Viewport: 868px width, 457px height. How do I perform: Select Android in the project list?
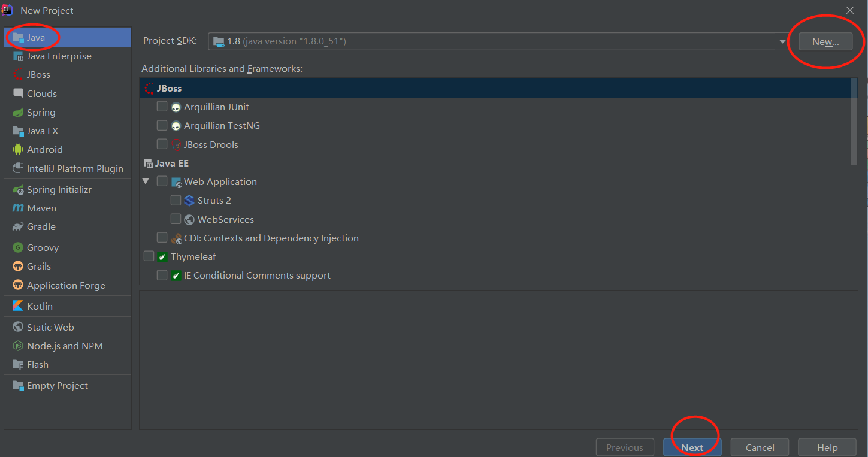(67, 150)
